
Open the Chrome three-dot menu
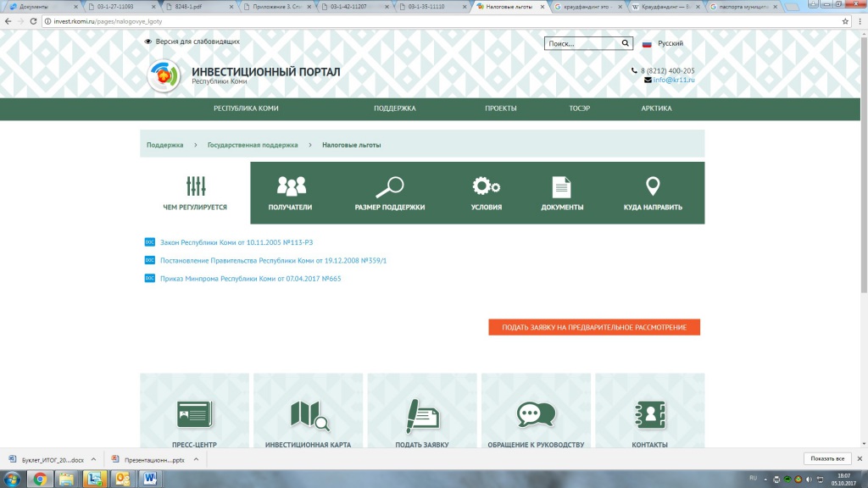click(x=860, y=21)
